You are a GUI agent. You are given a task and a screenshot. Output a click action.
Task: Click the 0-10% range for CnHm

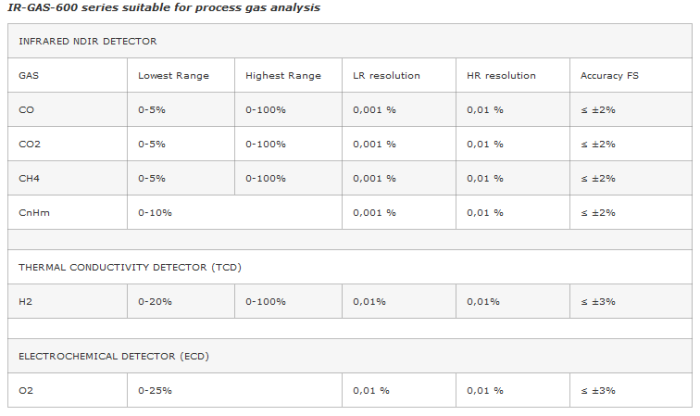click(x=155, y=212)
